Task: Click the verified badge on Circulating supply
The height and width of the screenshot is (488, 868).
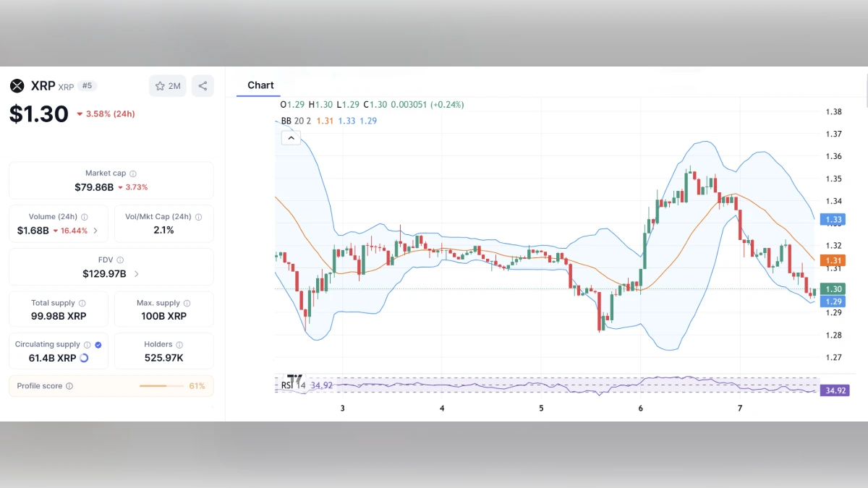Action: pyautogui.click(x=98, y=344)
